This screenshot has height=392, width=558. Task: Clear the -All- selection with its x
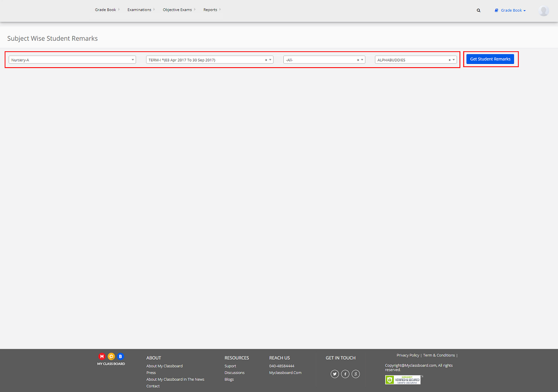pos(358,60)
